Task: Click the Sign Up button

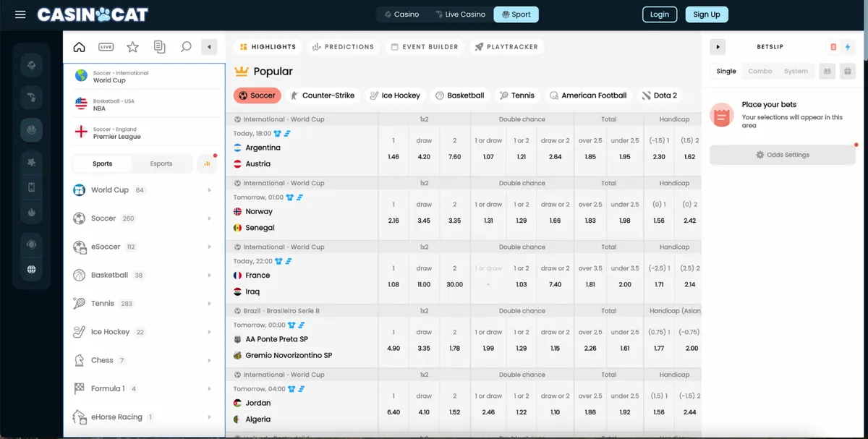Action: coord(707,14)
